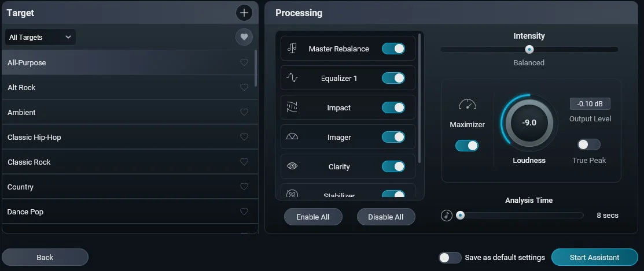
Task: Choose the Ambient target
Action: pos(130,112)
